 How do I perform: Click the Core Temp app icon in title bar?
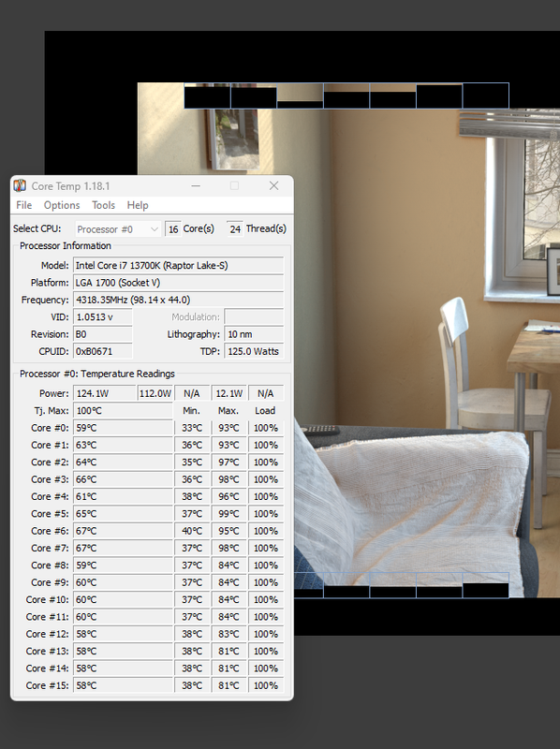click(x=20, y=185)
